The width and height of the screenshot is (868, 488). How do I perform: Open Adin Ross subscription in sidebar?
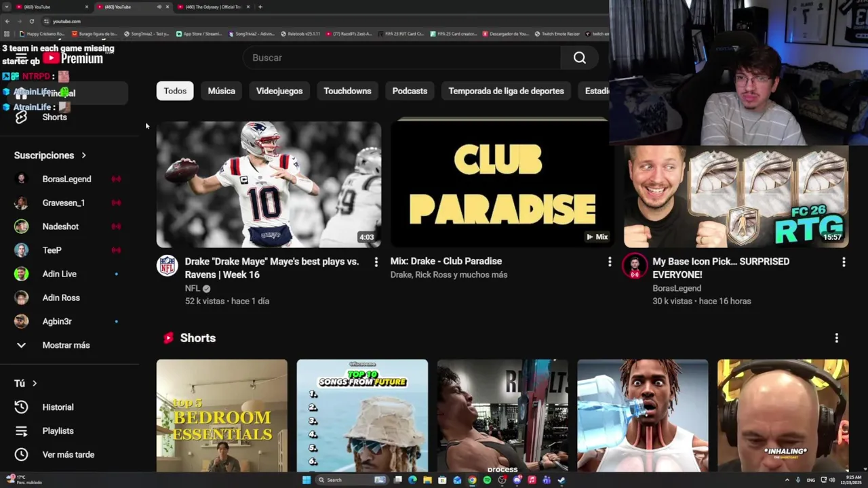[x=66, y=298]
